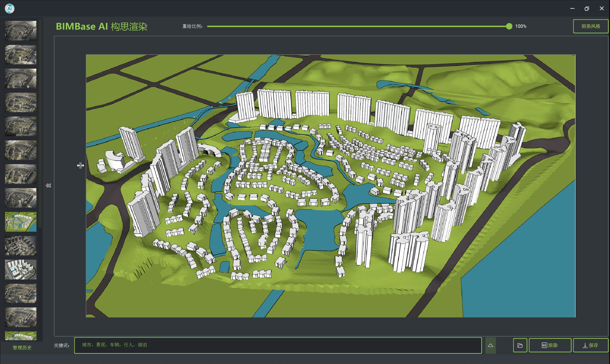Click the open folder icon button
Screen dimensions: 610x364
point(520,345)
